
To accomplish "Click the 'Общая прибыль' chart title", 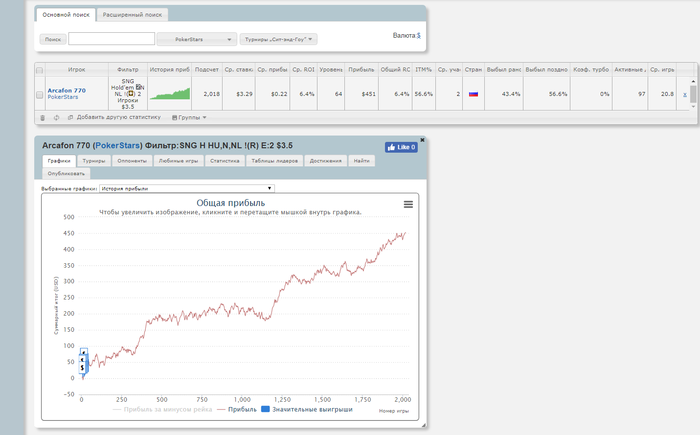I will [231, 203].
